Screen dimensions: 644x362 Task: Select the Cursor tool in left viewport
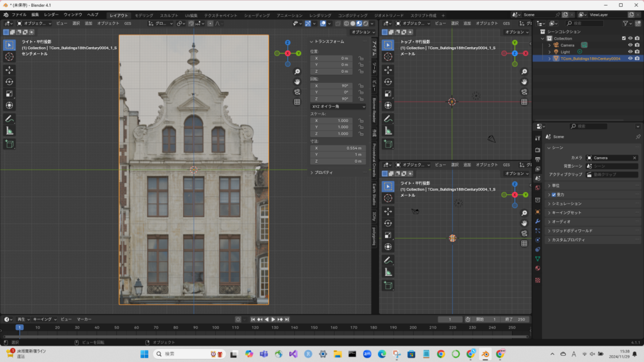click(9, 57)
